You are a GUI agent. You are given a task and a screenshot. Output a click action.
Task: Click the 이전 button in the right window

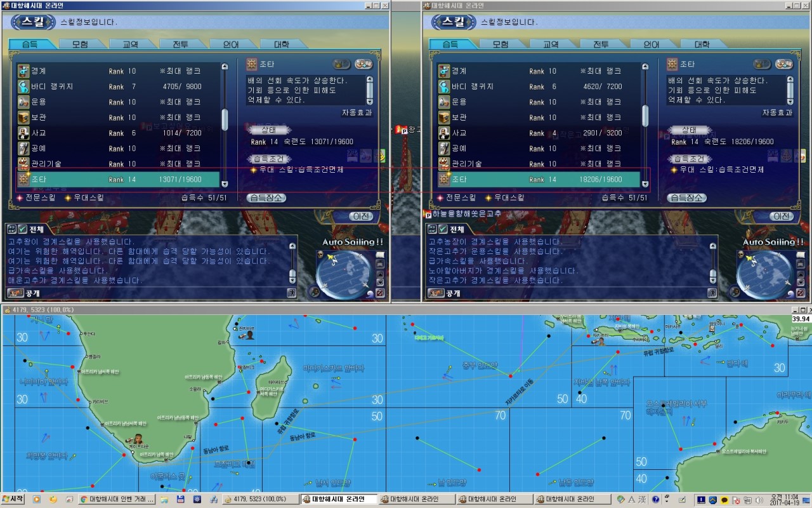[782, 217]
